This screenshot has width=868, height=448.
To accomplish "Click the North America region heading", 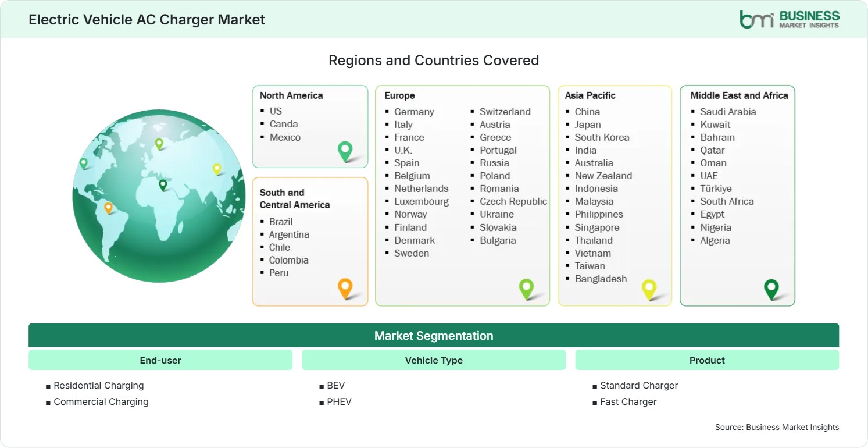I will pos(291,95).
